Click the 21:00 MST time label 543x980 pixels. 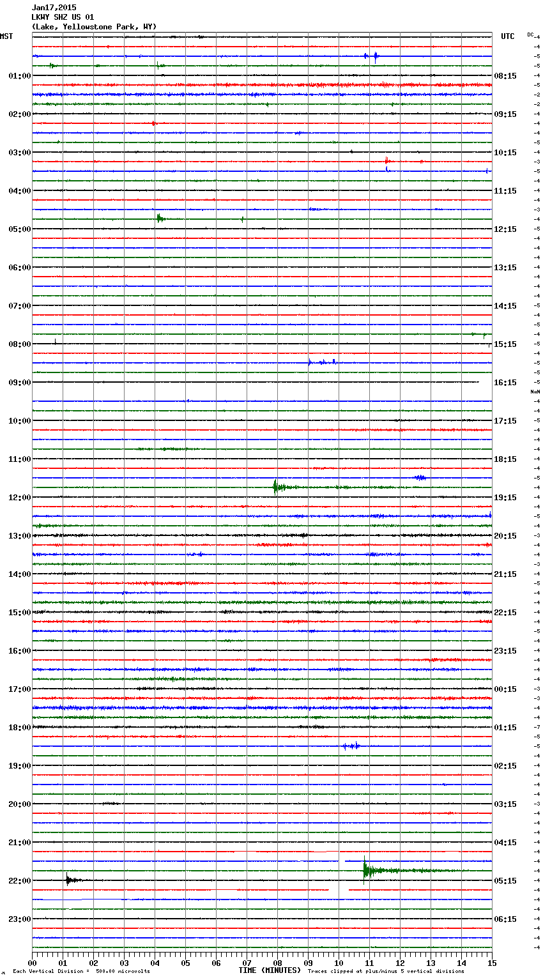pyautogui.click(x=20, y=842)
